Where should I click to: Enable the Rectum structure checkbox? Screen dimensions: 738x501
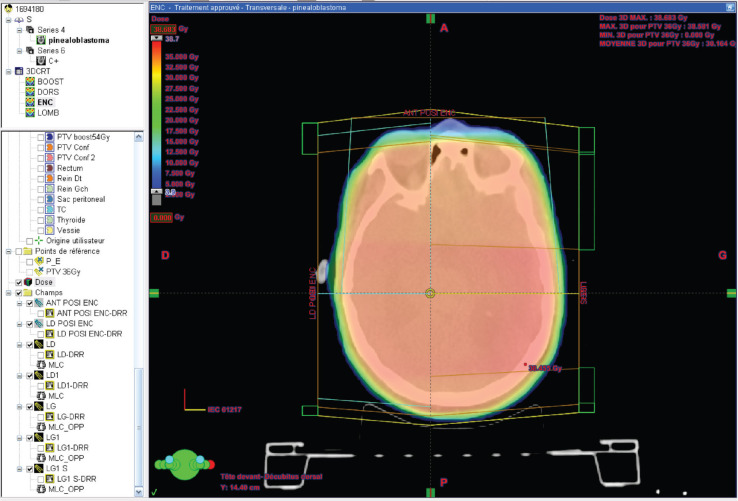40,168
